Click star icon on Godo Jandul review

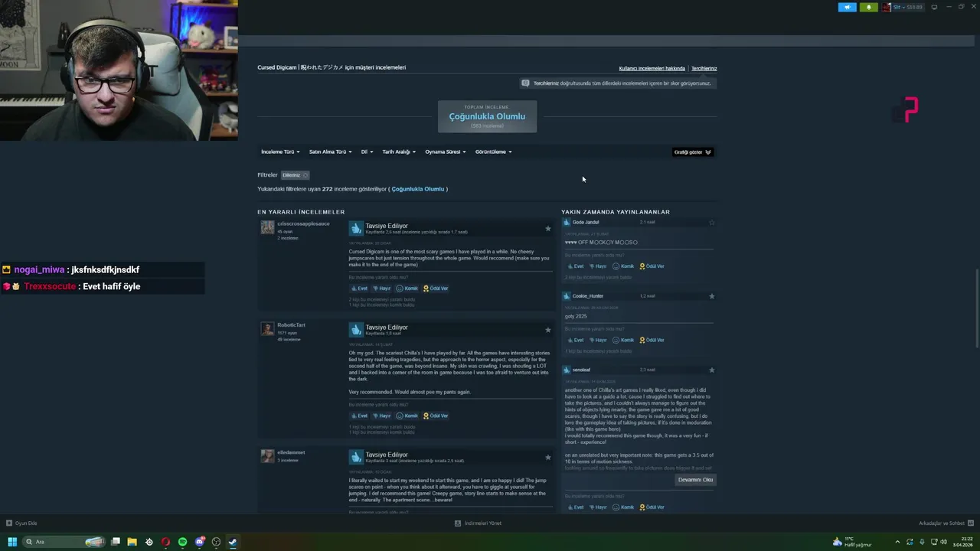(x=711, y=222)
